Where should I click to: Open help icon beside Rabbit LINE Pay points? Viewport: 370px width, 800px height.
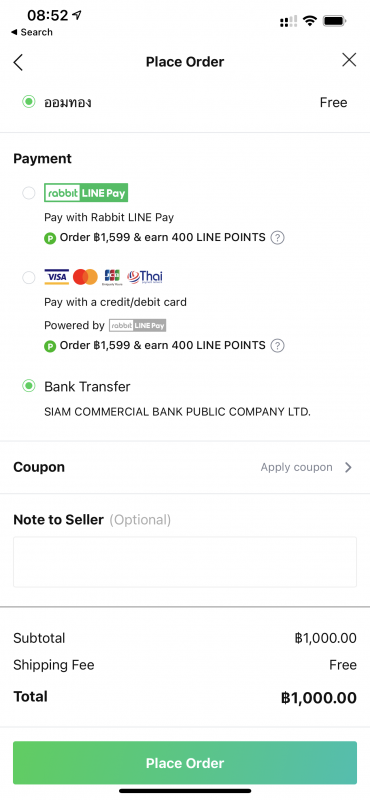(277, 238)
